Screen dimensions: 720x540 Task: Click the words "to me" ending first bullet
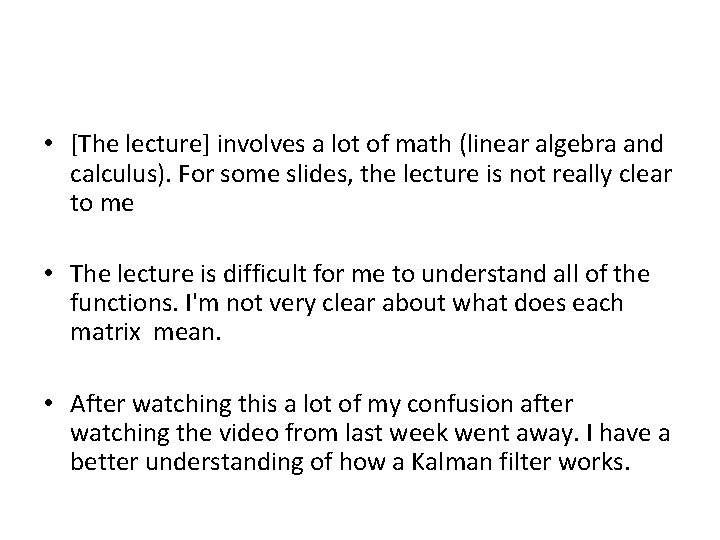[102, 203]
